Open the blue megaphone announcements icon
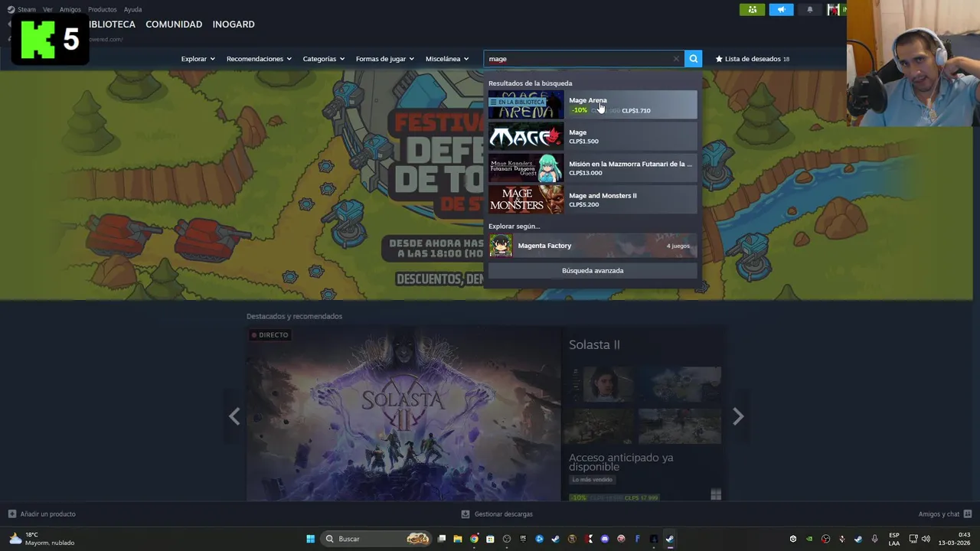The height and width of the screenshot is (551, 980). (781, 9)
